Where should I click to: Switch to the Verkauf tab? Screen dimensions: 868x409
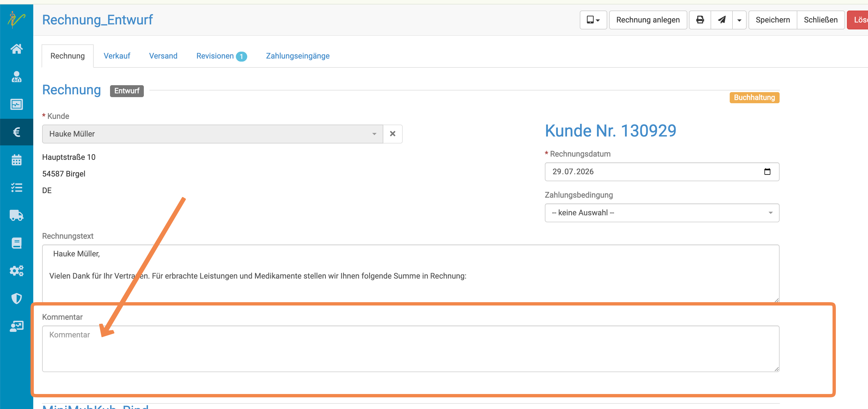tap(117, 56)
